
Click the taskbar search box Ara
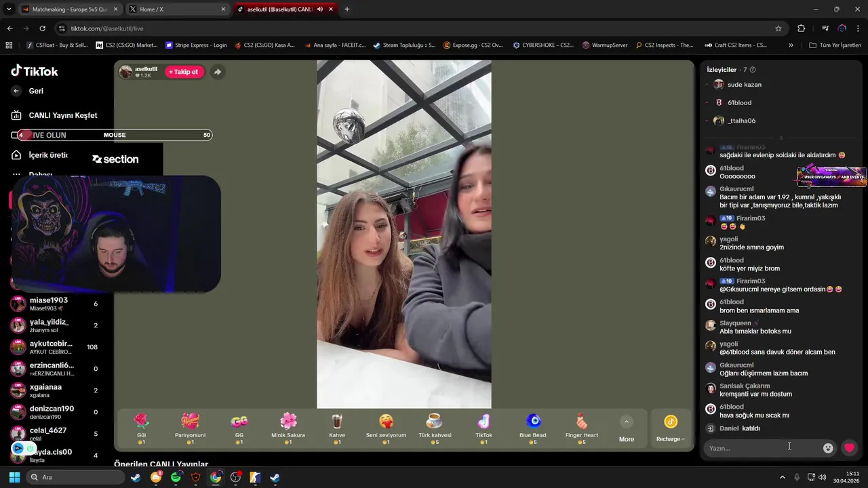pyautogui.click(x=75, y=477)
